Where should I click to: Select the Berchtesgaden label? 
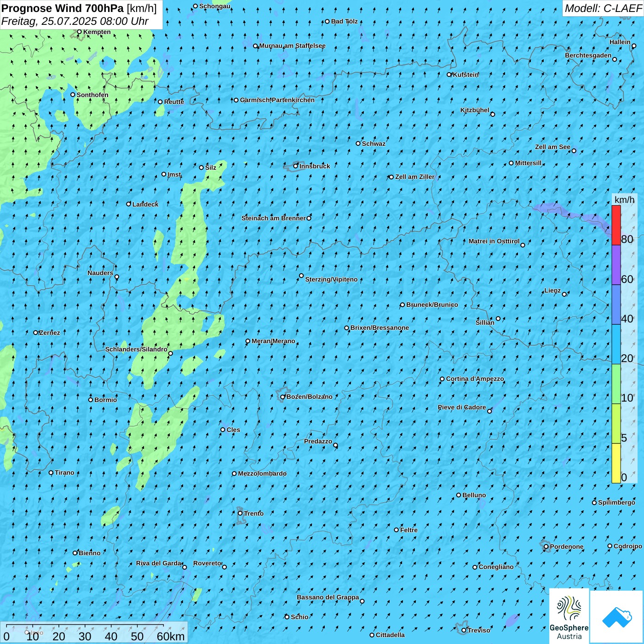pyautogui.click(x=588, y=55)
